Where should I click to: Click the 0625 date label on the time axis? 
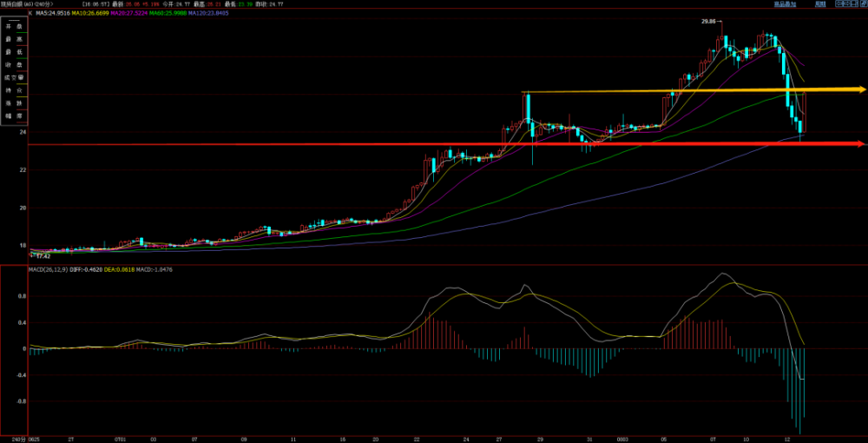[35, 439]
